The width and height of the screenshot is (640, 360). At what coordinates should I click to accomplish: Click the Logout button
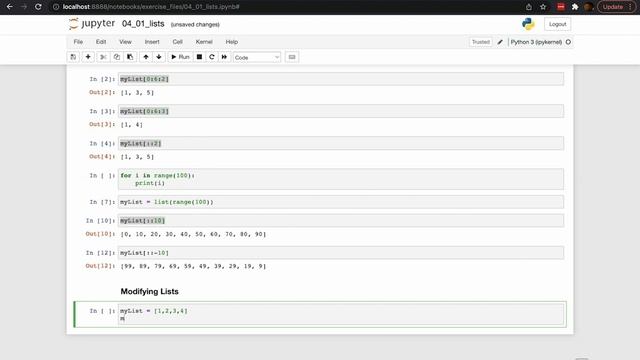[557, 24]
